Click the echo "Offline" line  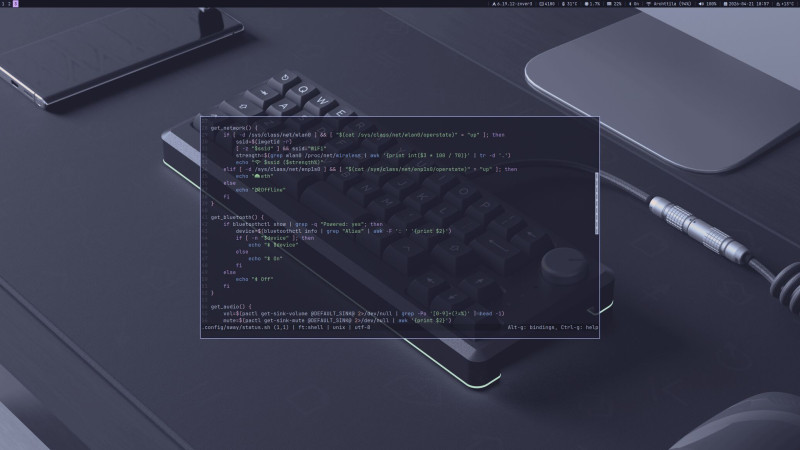point(260,190)
